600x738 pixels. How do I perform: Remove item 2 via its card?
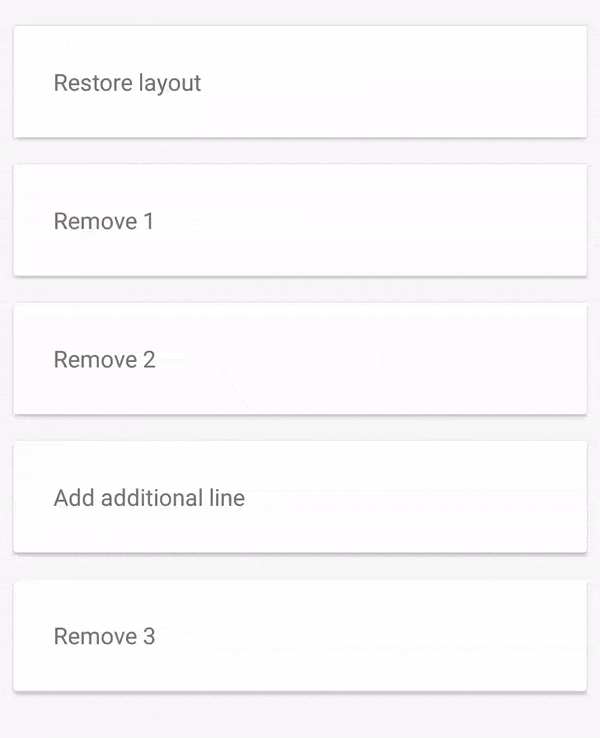(300, 359)
